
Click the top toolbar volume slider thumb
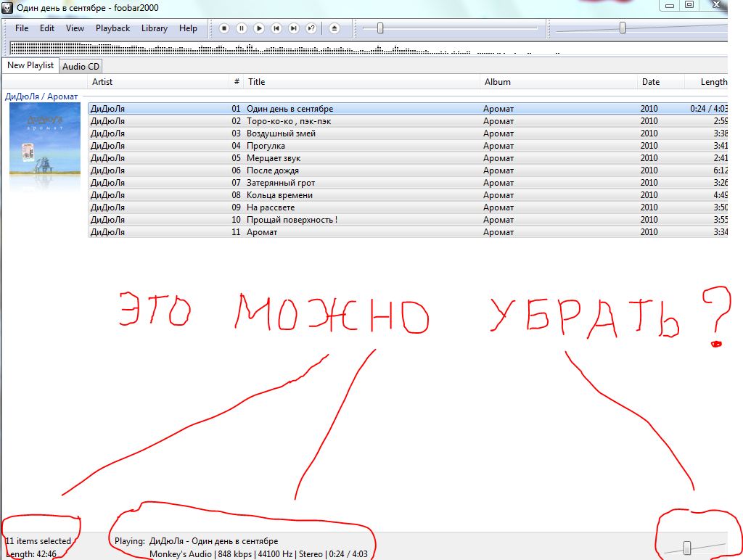point(623,28)
